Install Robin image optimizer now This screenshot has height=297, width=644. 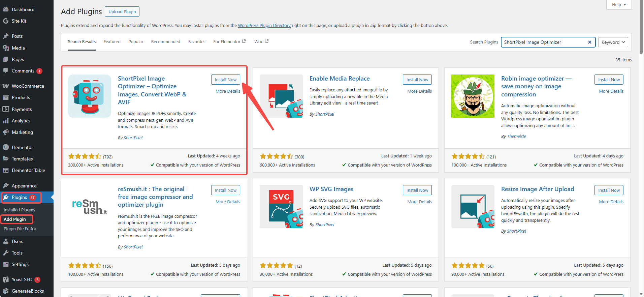(x=609, y=80)
